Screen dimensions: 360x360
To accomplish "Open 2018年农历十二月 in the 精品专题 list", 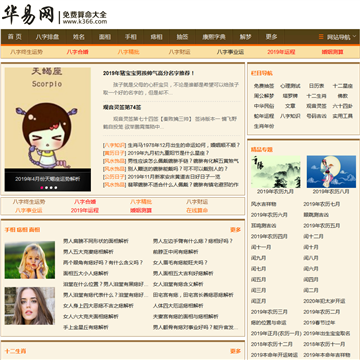I will [x=272, y=344].
